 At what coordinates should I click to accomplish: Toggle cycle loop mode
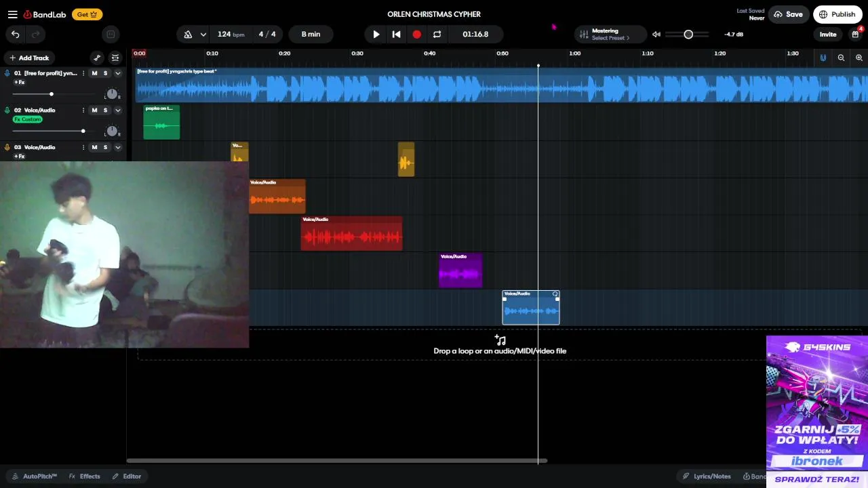pos(437,34)
